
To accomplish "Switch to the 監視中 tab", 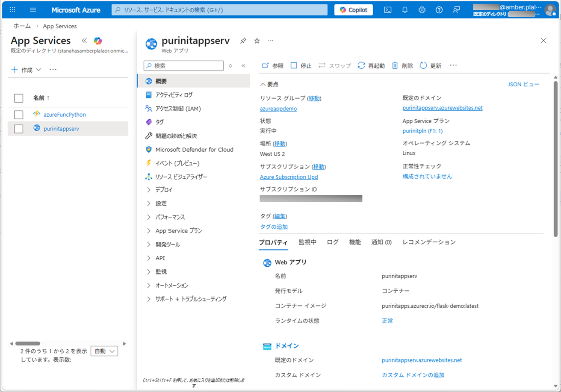I will pos(307,242).
